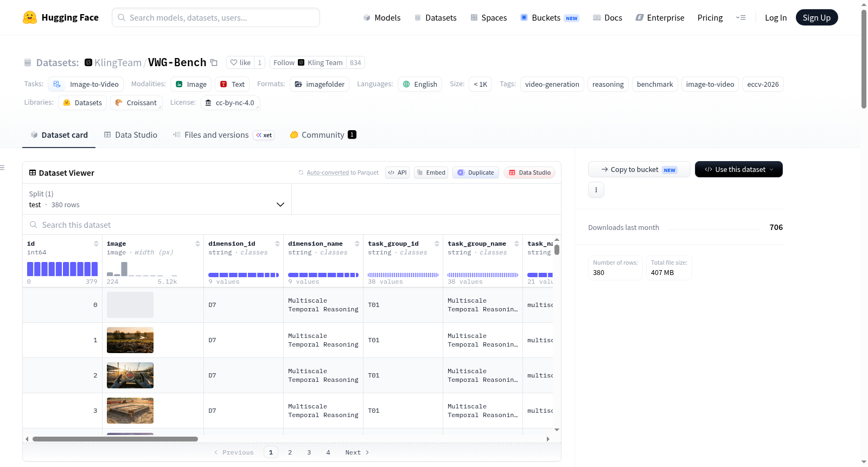Open the image thumbnail in row 2

[x=130, y=375]
